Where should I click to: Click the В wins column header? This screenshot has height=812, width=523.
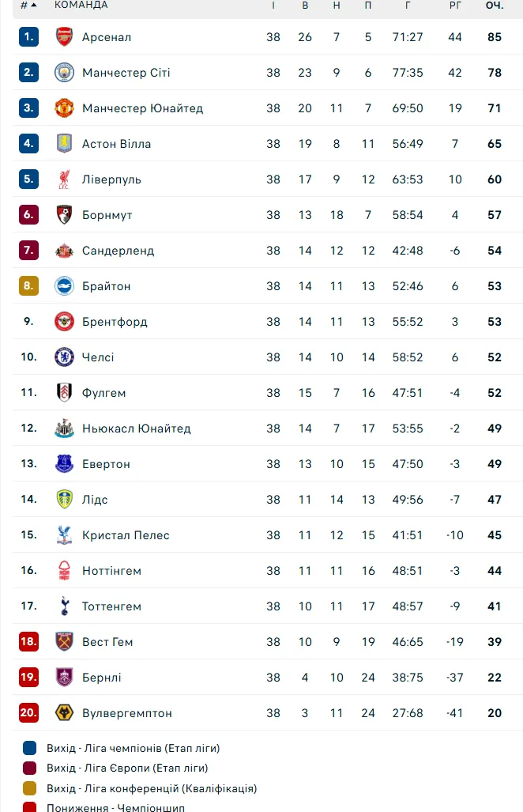305,6
